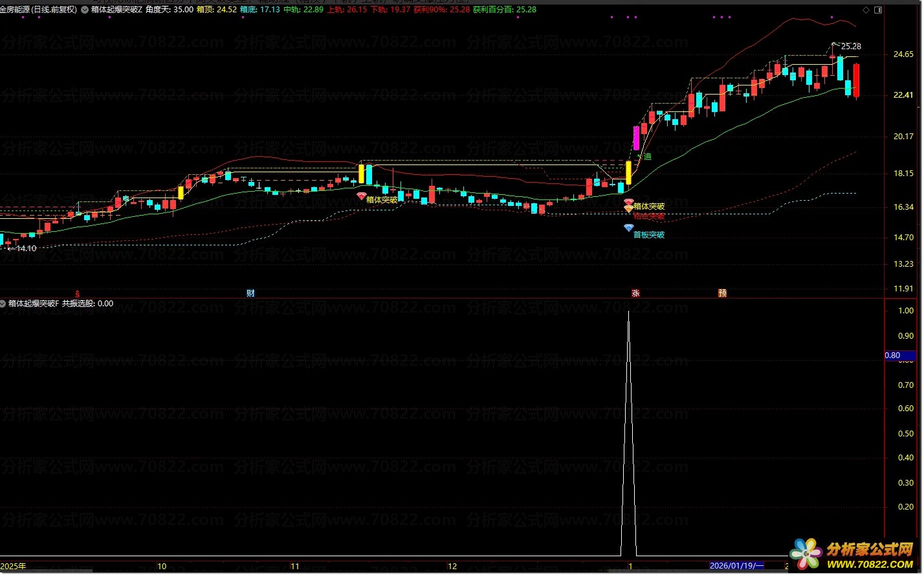
Task: Click the green 追 signal label
Action: pos(647,157)
